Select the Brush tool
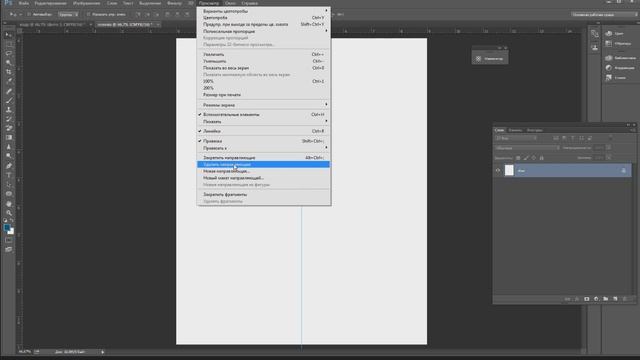This screenshot has width=640, height=360. (x=9, y=100)
